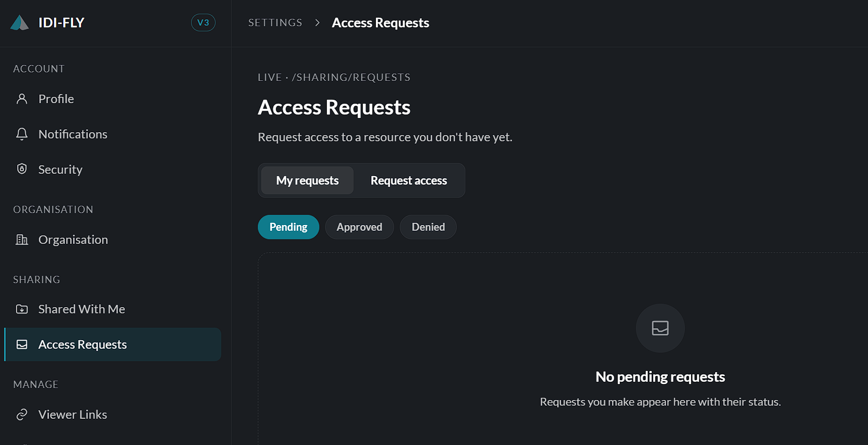Switch to the My requests tab
Viewport: 868px width, 445px height.
coord(307,181)
